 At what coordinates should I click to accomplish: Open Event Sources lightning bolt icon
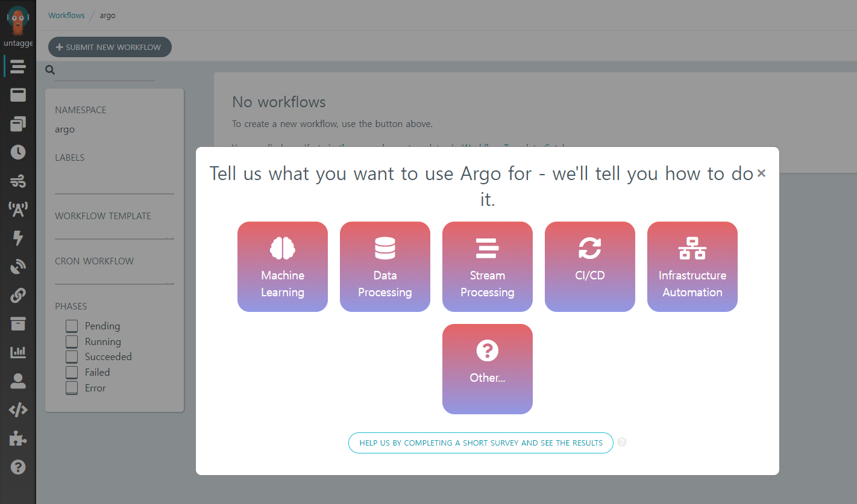(18, 238)
